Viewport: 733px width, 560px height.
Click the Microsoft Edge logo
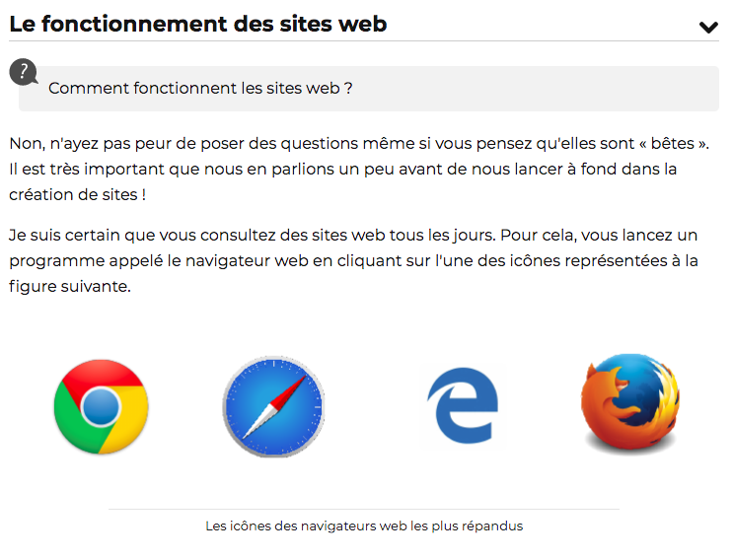tap(463, 405)
